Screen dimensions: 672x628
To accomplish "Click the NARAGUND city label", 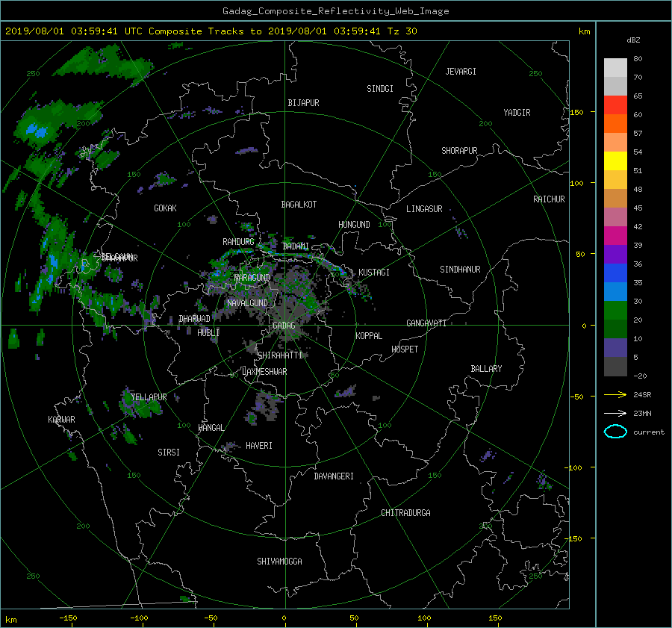I will 252,278.
